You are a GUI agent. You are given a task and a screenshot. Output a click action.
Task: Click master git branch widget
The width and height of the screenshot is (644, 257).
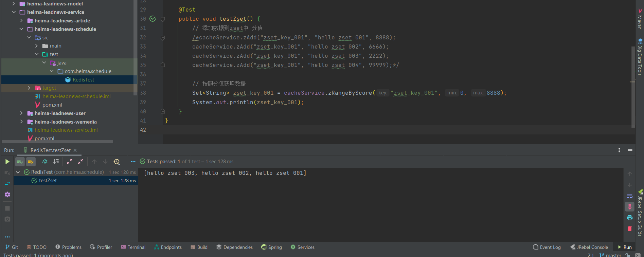[x=610, y=255]
